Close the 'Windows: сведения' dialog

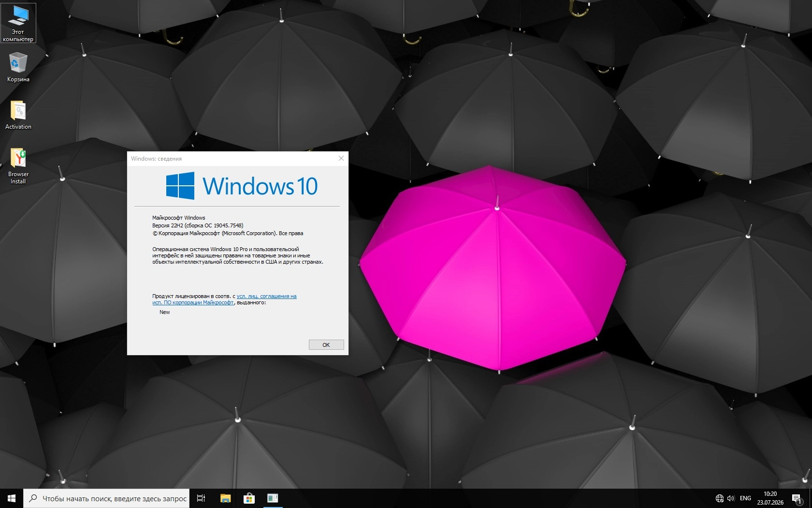[341, 158]
